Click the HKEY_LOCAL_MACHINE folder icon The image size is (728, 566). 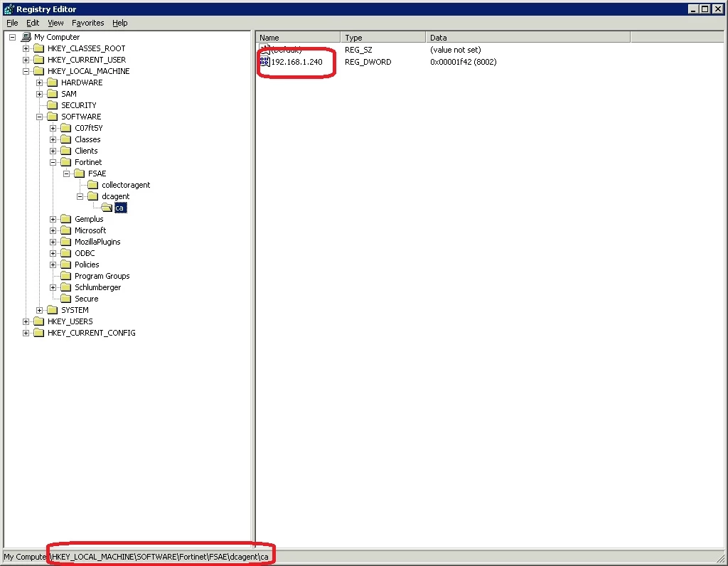pos(39,71)
